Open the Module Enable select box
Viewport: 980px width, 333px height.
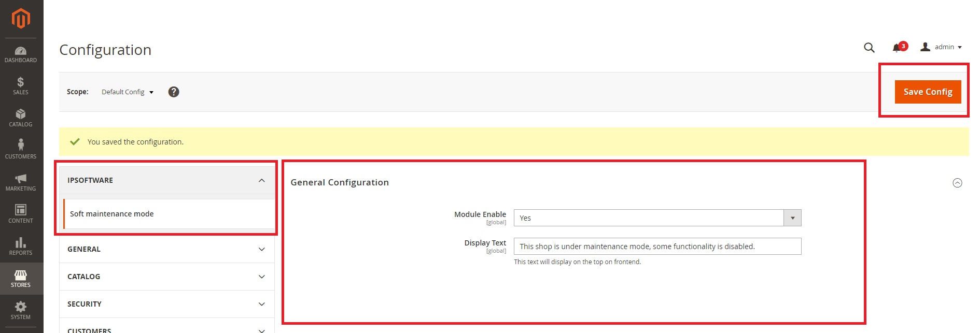(657, 218)
